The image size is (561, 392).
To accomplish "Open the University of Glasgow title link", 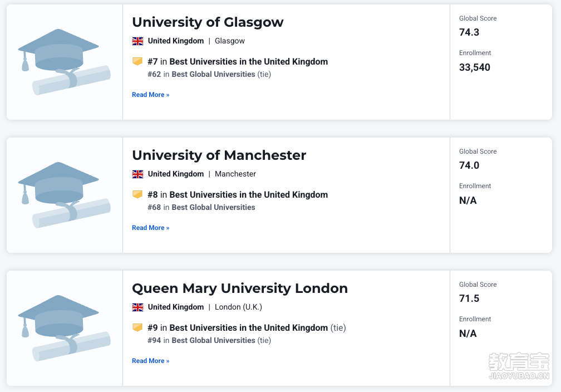I will (208, 22).
